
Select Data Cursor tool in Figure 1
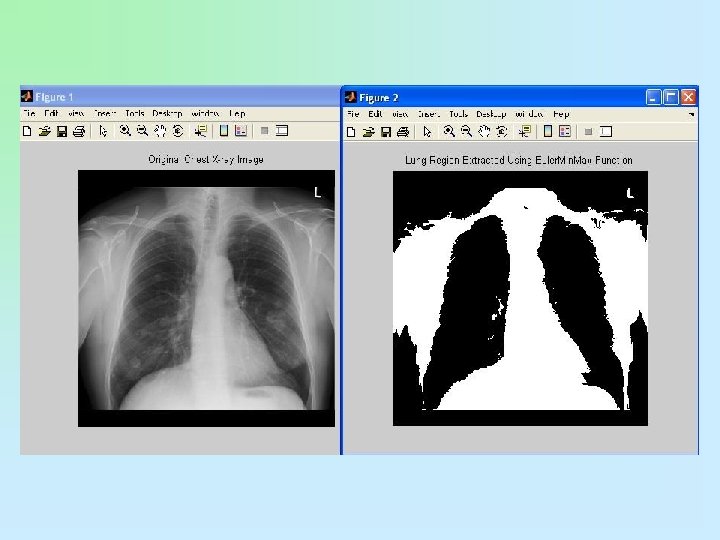(201, 131)
